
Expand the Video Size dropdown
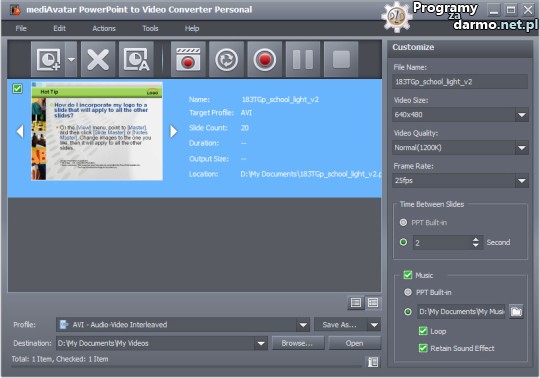[521, 115]
